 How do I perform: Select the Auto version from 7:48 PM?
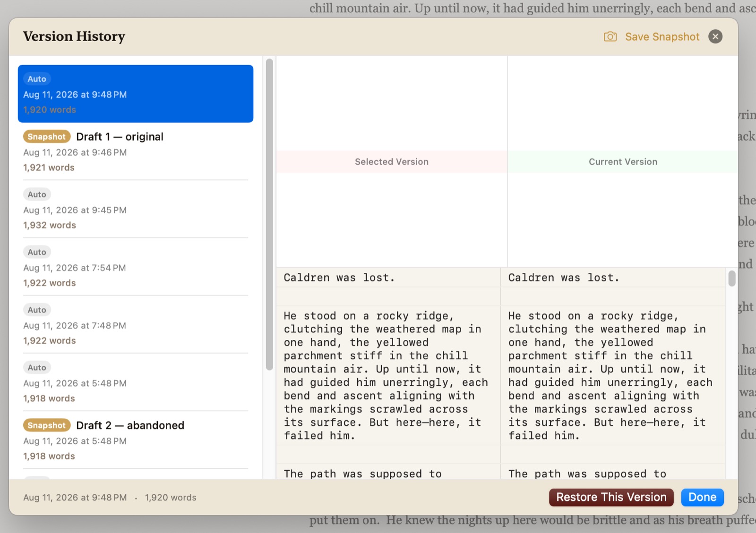tap(136, 324)
